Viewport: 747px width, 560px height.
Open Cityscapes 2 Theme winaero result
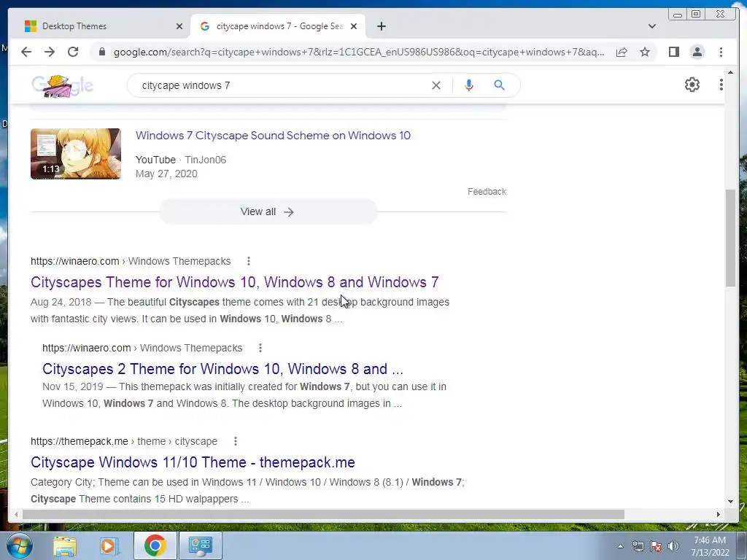point(222,369)
